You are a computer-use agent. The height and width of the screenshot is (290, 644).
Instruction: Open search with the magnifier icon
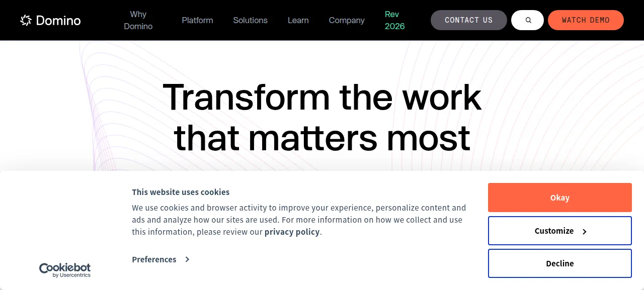pyautogui.click(x=527, y=20)
